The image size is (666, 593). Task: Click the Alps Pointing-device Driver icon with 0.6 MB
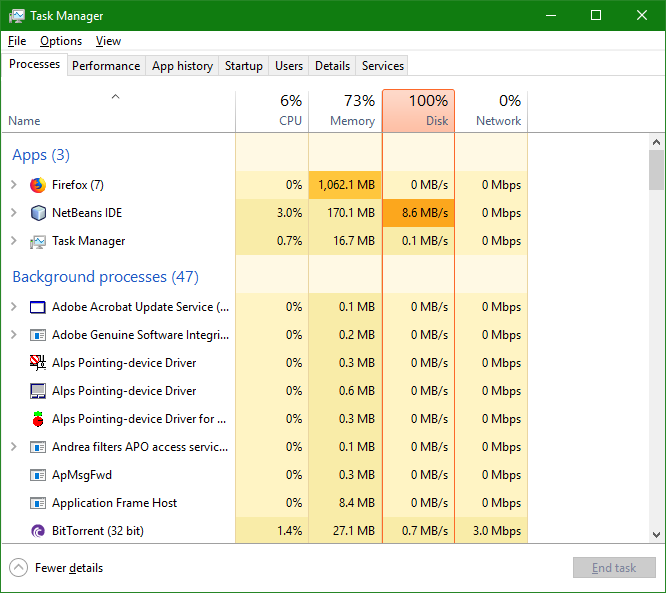[x=38, y=391]
